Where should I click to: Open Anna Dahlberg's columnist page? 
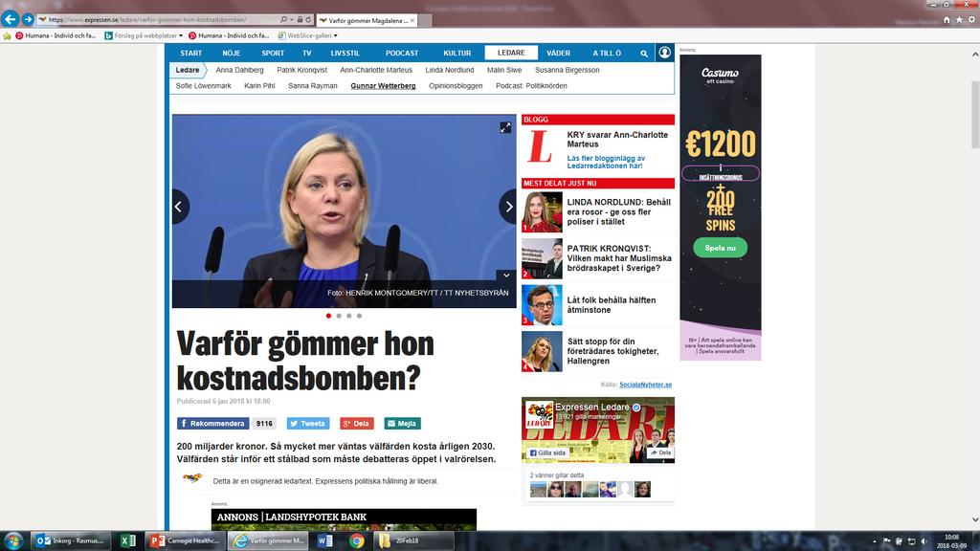[x=240, y=70]
